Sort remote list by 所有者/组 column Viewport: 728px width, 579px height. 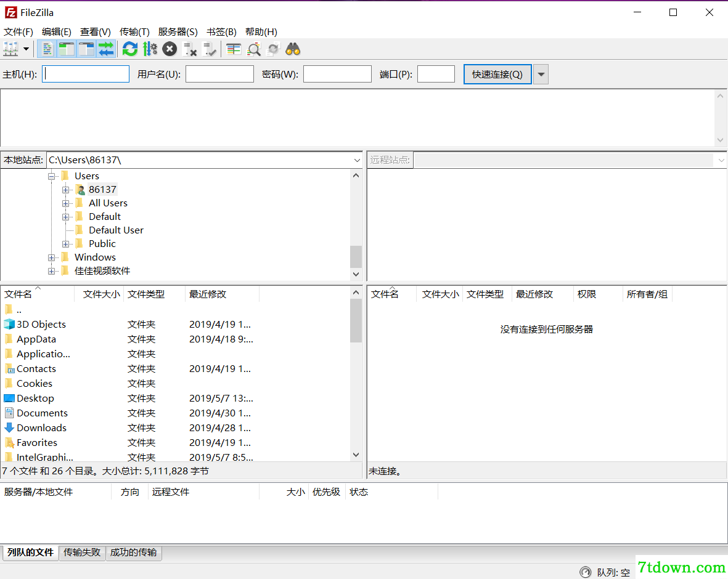647,294
